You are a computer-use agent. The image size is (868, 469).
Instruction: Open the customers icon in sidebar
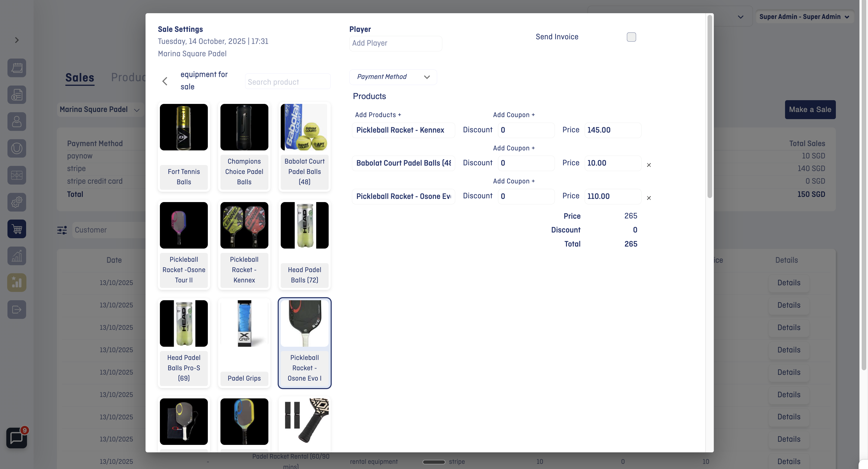[x=17, y=122]
